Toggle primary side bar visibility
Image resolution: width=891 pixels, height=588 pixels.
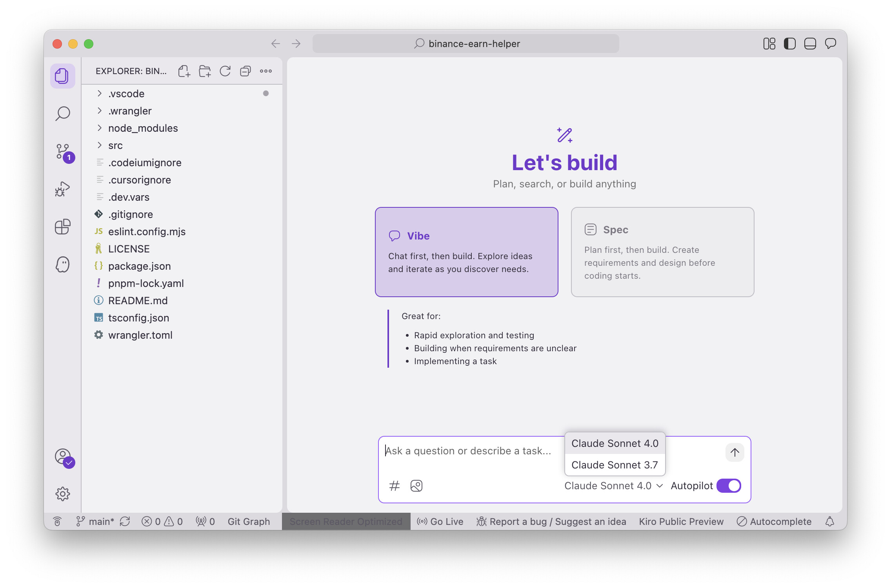pos(789,44)
